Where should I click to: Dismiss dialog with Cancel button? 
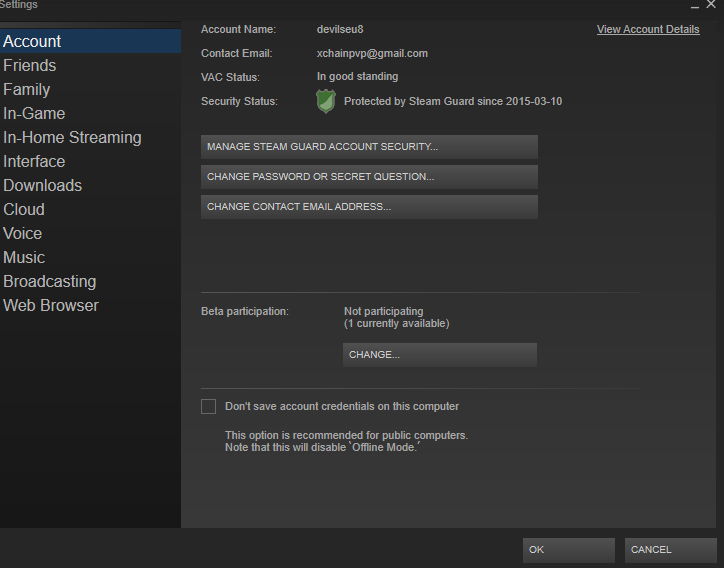(670, 550)
